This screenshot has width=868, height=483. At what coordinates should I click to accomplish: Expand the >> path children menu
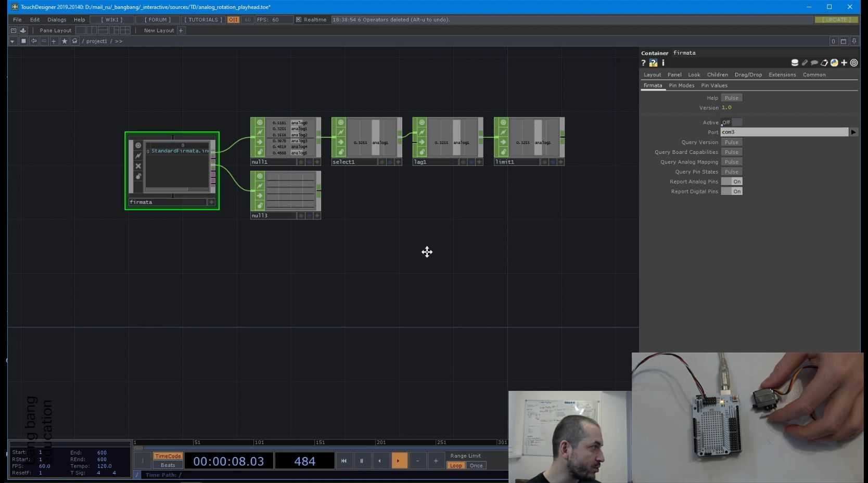coord(119,41)
